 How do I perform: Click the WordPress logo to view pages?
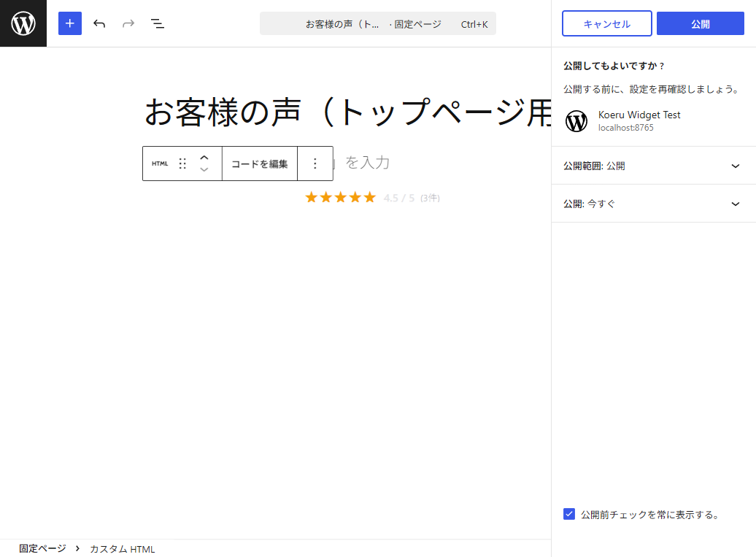pyautogui.click(x=23, y=23)
